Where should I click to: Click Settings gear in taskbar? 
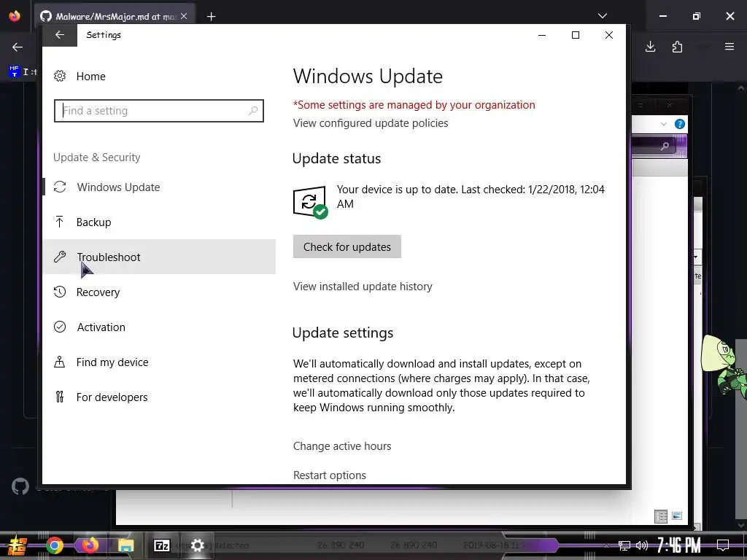(197, 545)
